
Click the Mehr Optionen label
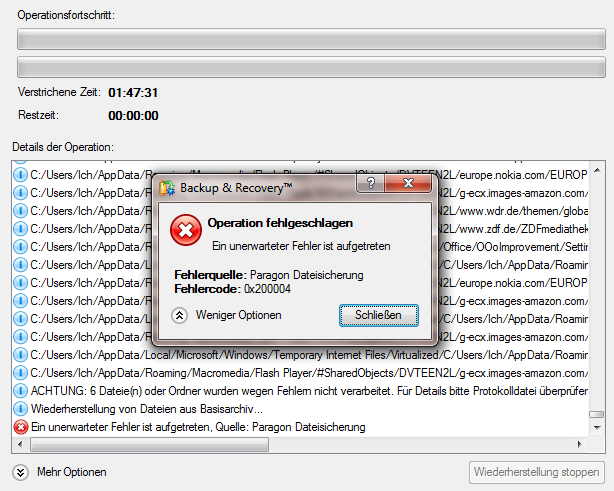72,472
